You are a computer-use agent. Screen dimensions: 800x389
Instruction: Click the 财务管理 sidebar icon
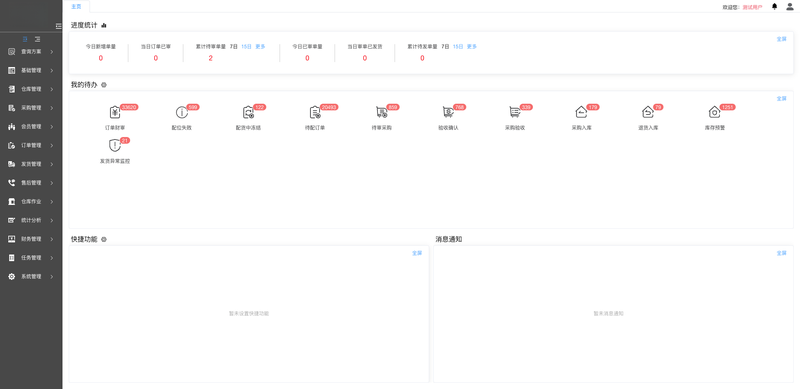(x=11, y=239)
